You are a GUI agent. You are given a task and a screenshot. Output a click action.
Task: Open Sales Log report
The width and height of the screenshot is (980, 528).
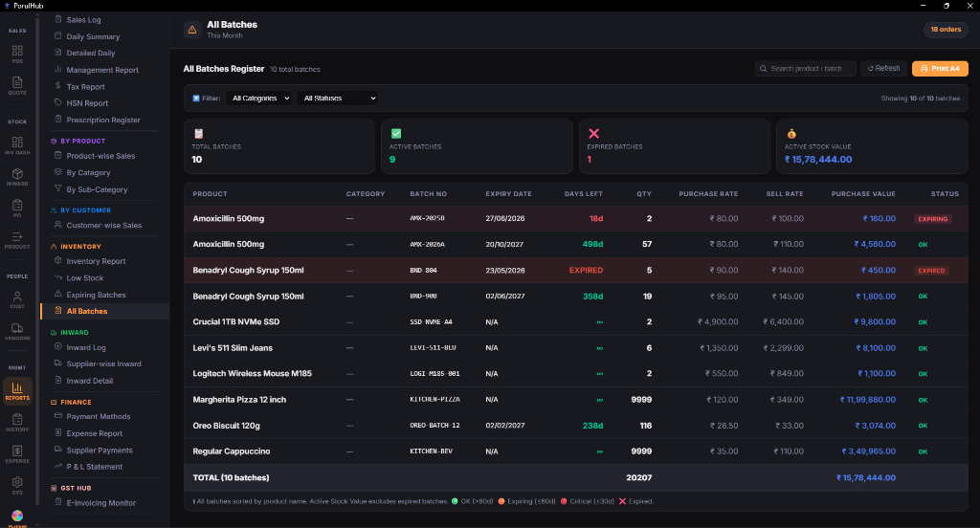[84, 20]
